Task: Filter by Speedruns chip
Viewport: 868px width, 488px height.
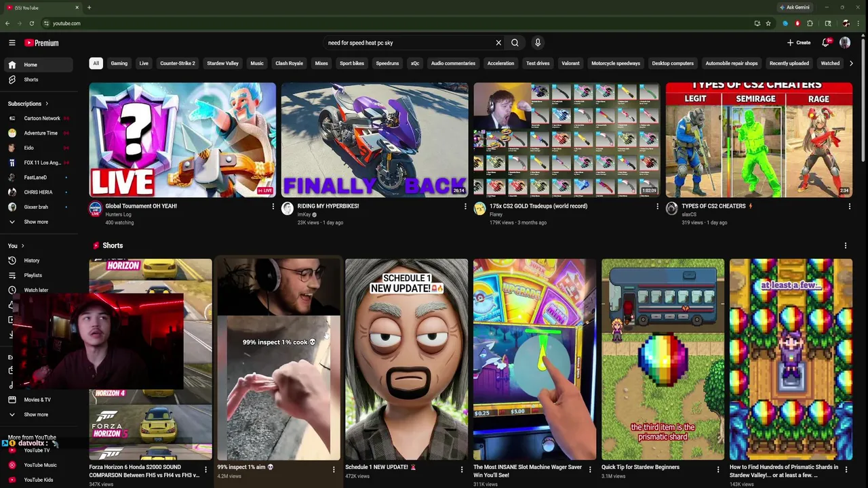Action: (387, 64)
